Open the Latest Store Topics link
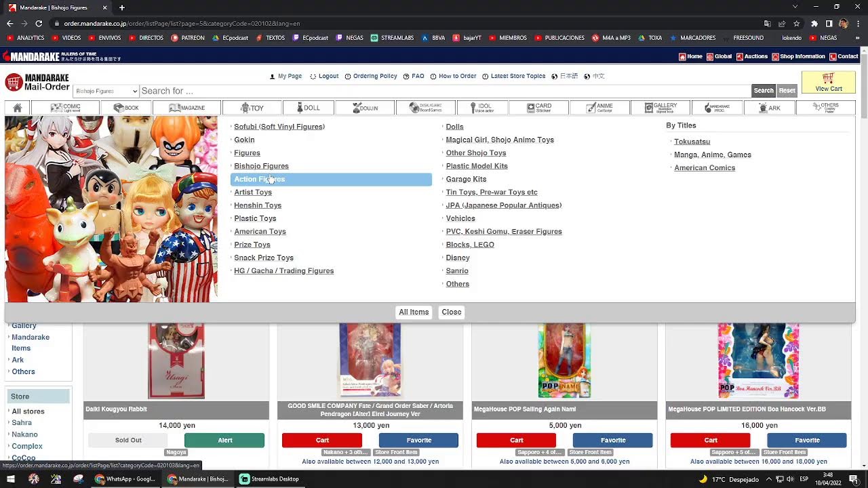 514,77
